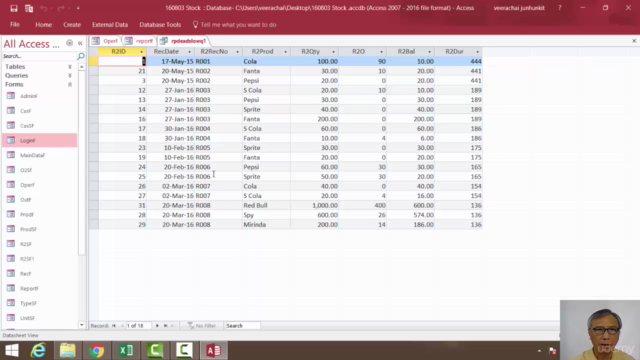This screenshot has width=640, height=360.
Task: Click the Help question mark icon
Action: [x=560, y=8]
